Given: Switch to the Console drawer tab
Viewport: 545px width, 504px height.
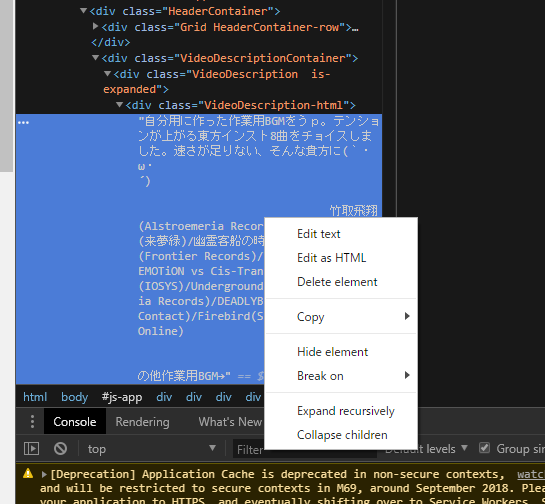Looking at the screenshot, I should [75, 422].
